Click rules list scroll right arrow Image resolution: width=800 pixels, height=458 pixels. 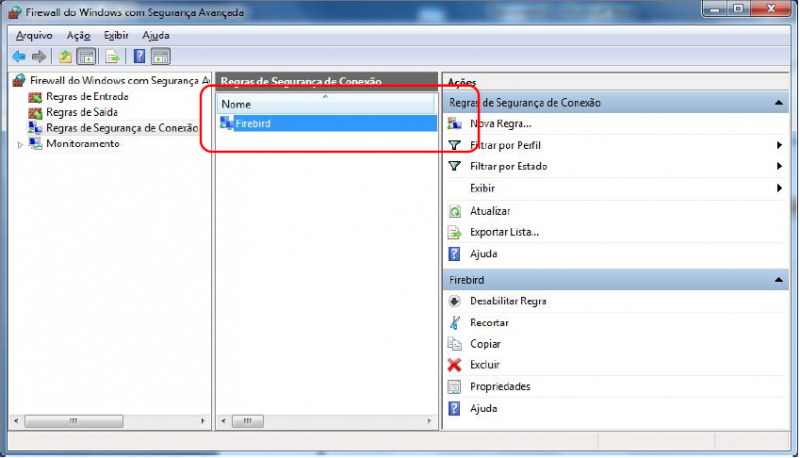click(x=429, y=421)
